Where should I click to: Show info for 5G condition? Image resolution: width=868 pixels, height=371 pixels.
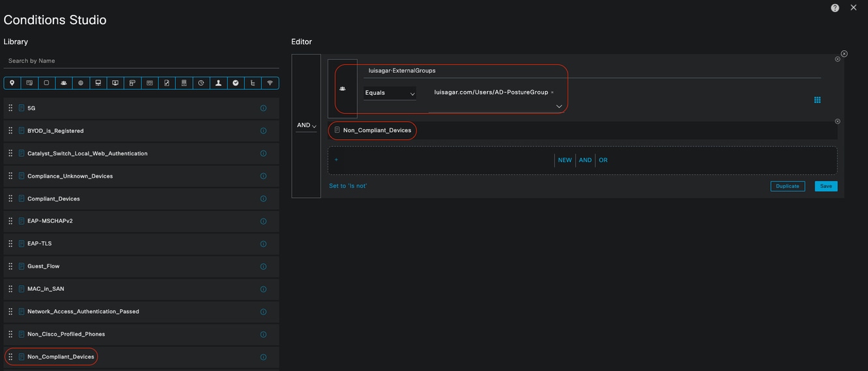263,108
